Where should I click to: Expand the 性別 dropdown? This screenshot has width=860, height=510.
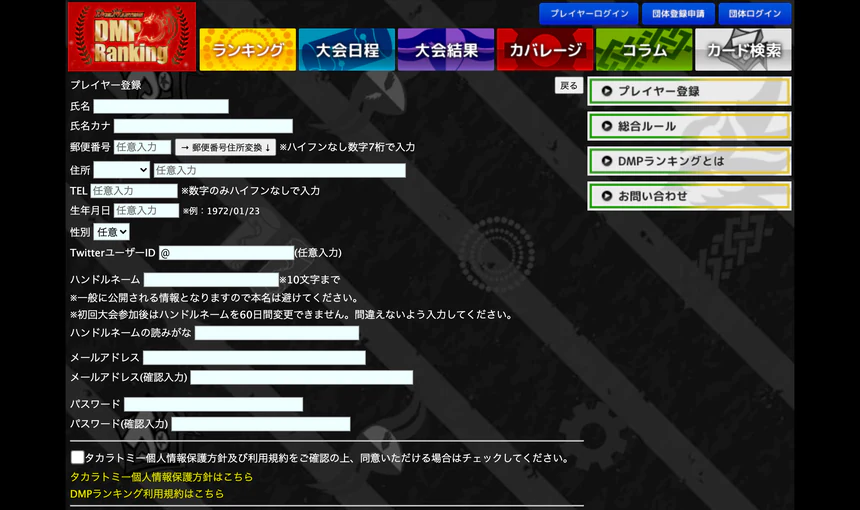[x=111, y=232]
